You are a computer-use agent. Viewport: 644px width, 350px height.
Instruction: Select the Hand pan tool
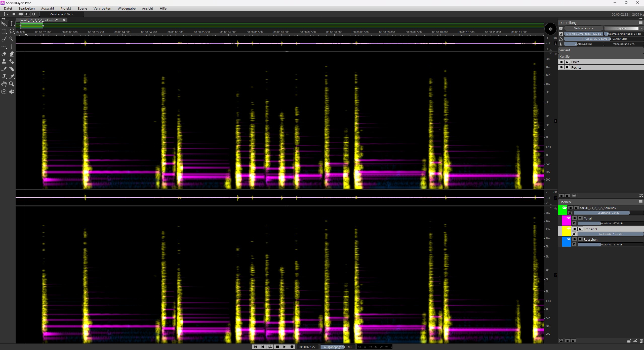coord(4,84)
